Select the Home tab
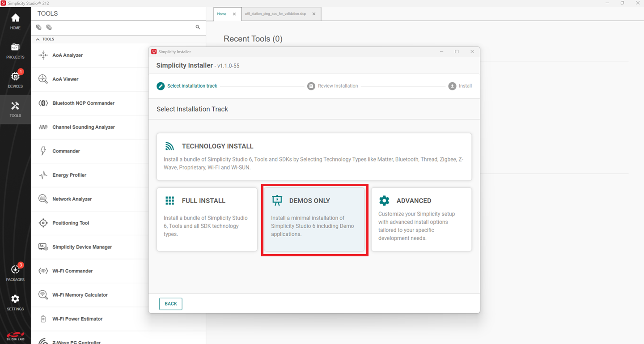The width and height of the screenshot is (644, 344). pos(222,14)
